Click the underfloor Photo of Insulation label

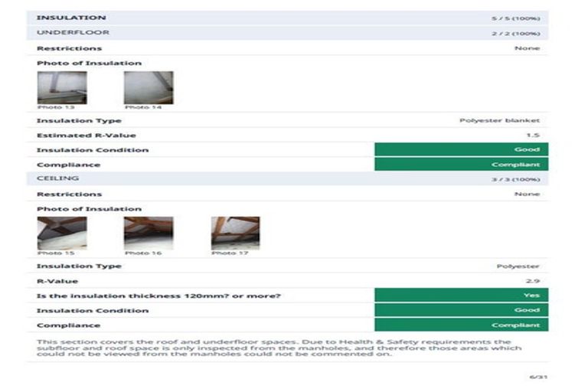tap(90, 63)
